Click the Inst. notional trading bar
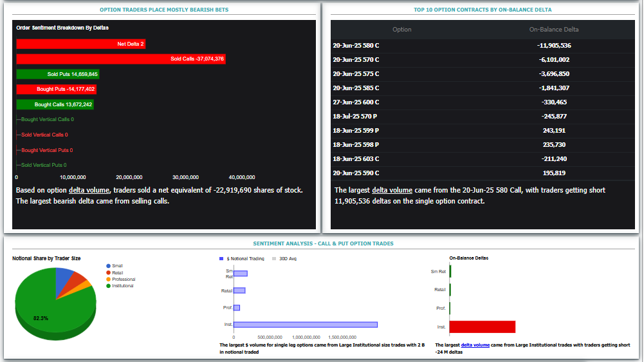 point(306,325)
